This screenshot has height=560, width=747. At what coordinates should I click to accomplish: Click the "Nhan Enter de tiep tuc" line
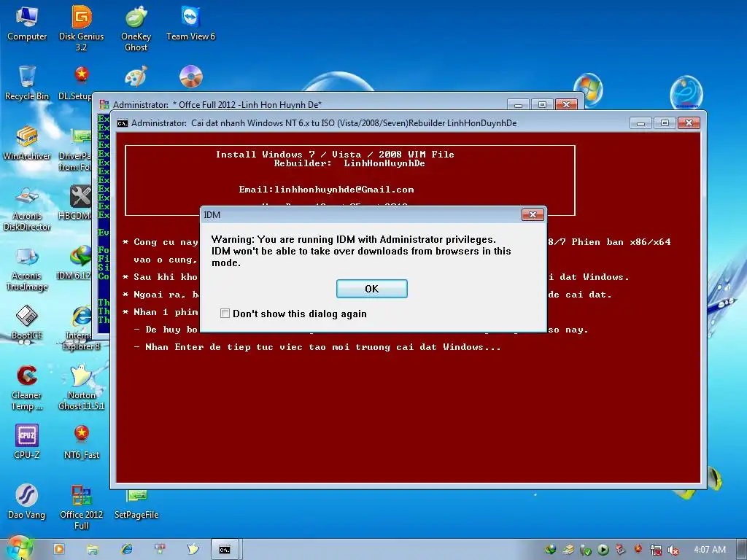click(x=317, y=346)
